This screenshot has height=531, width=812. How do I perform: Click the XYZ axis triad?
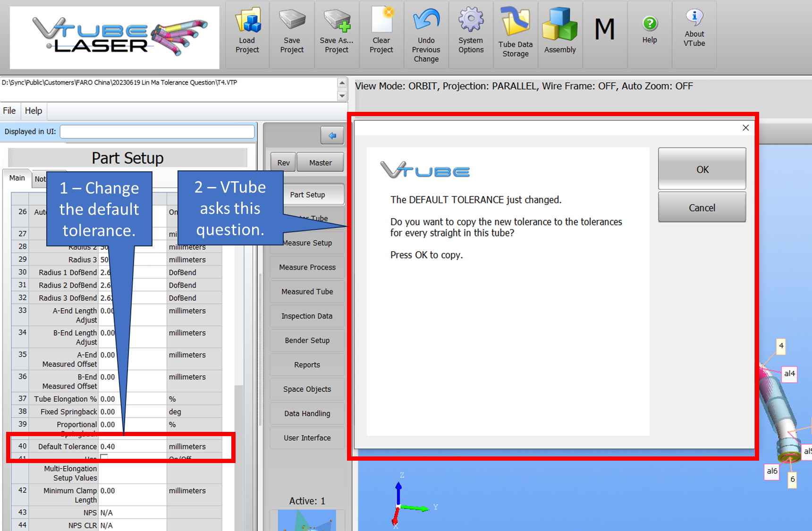click(x=414, y=501)
